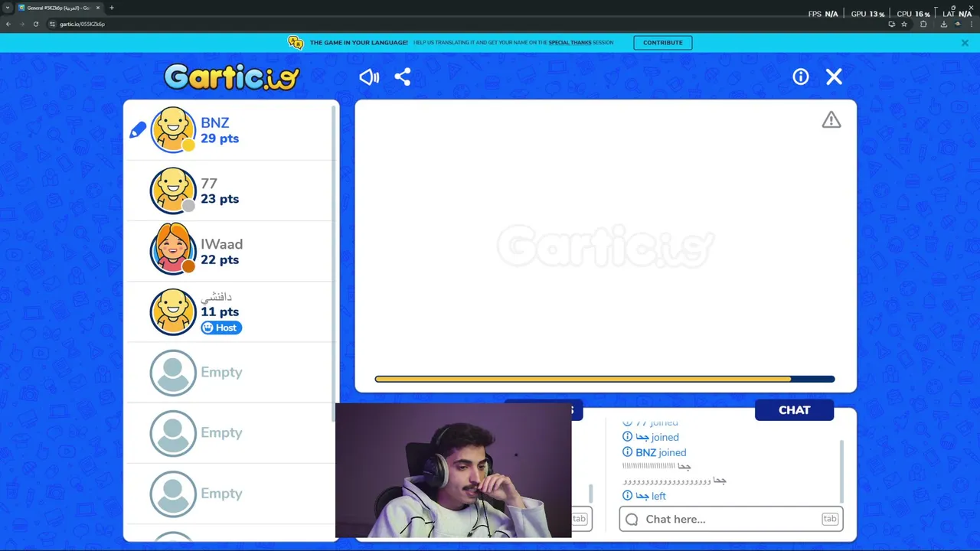
Task: Click the tab key hint in chat input
Action: [x=830, y=519]
